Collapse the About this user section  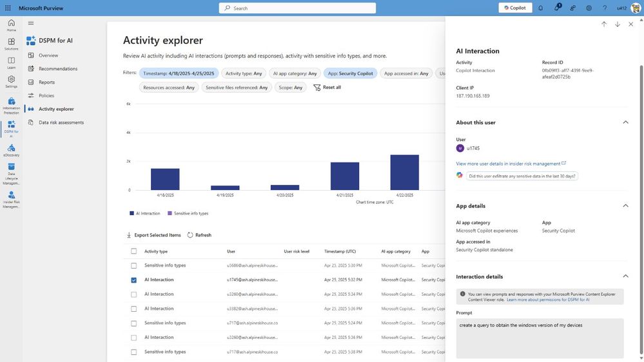point(625,122)
